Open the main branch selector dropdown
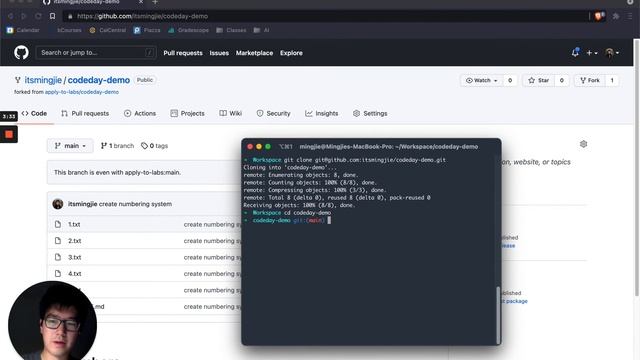 tap(70, 146)
